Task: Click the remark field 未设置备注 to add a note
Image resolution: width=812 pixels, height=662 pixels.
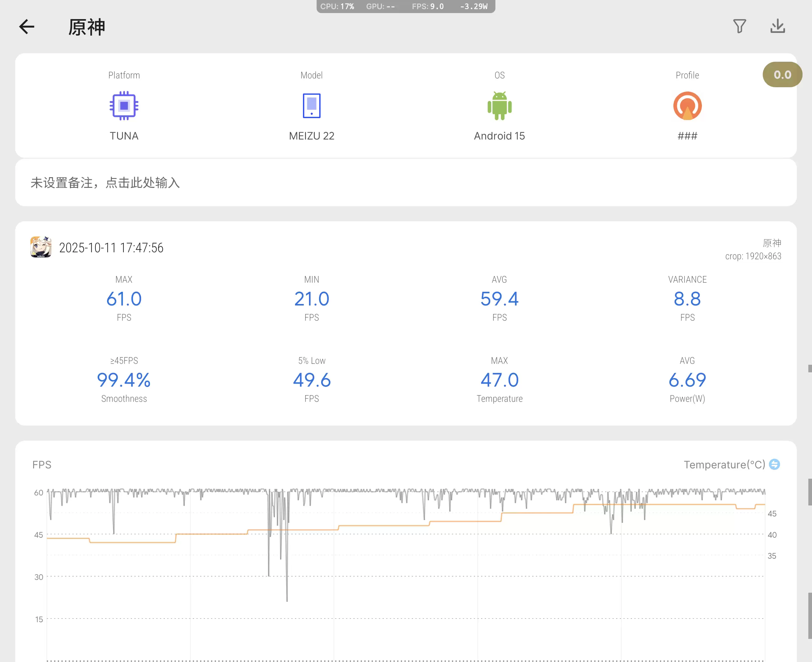Action: (105, 183)
